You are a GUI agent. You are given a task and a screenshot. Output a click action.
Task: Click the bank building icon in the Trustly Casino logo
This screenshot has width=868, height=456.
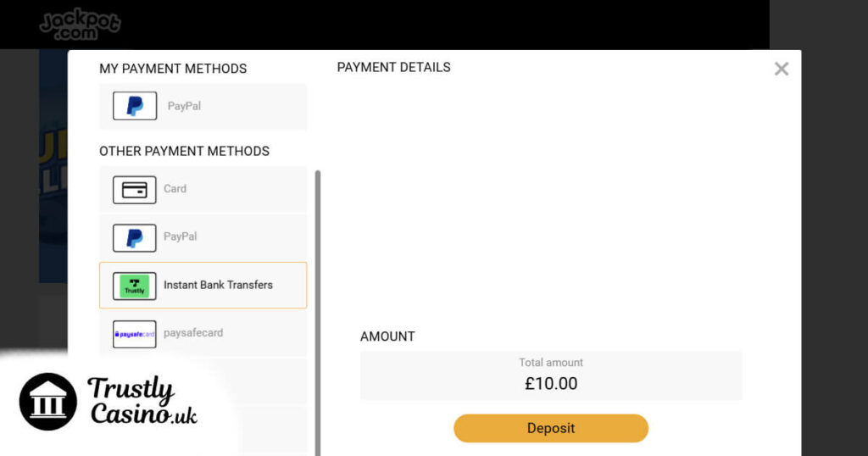coord(48,402)
